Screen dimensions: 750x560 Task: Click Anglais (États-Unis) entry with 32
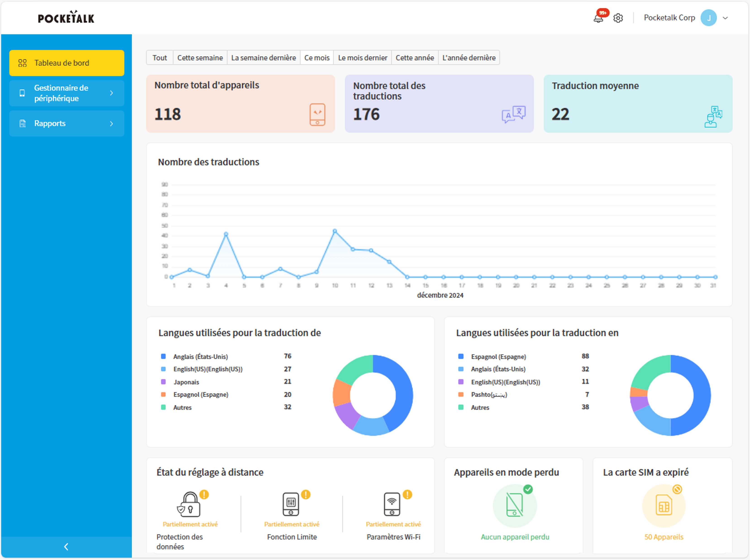click(x=524, y=369)
